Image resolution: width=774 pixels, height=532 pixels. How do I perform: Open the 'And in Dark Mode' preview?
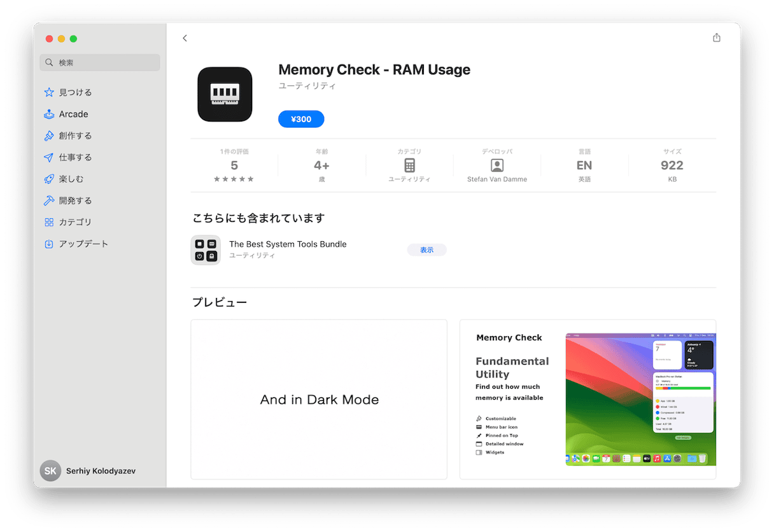[x=319, y=399]
